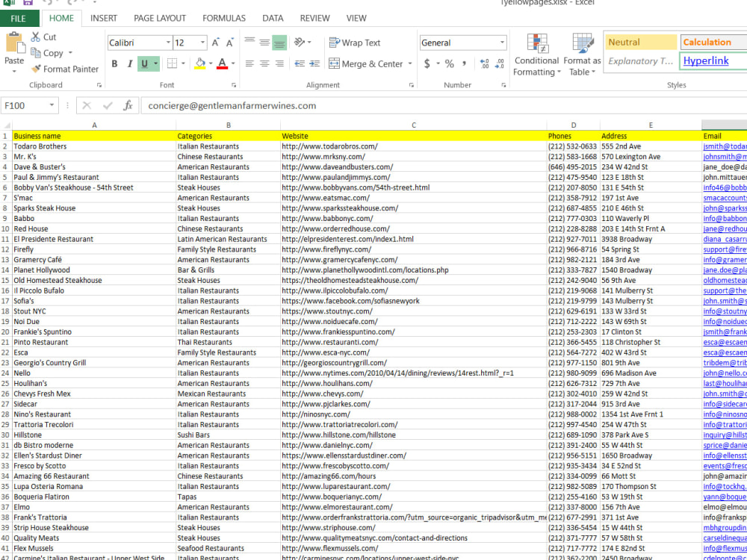Open the FILE tab
Image resolution: width=747 pixels, height=560 pixels.
coord(18,19)
